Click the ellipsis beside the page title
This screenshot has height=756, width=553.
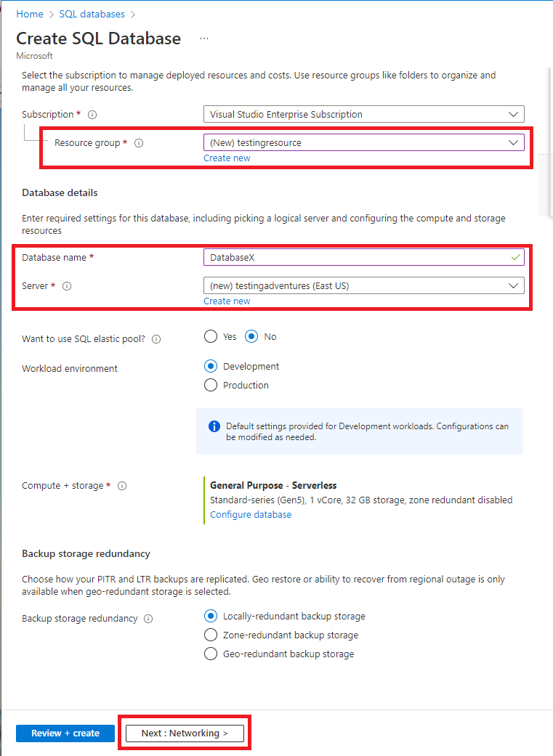pyautogui.click(x=204, y=38)
